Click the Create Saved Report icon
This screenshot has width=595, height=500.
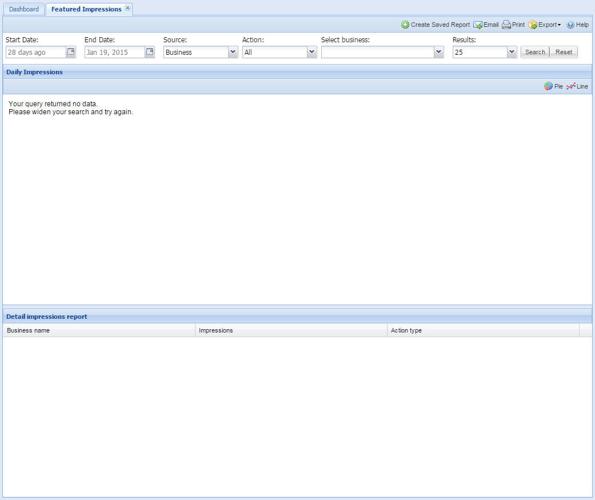click(405, 25)
